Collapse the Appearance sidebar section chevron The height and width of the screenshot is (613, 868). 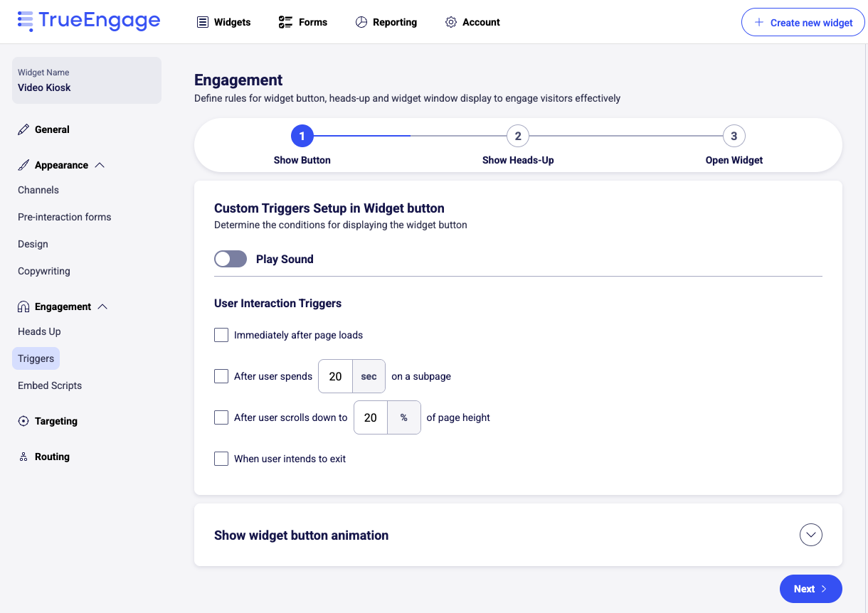100,165
